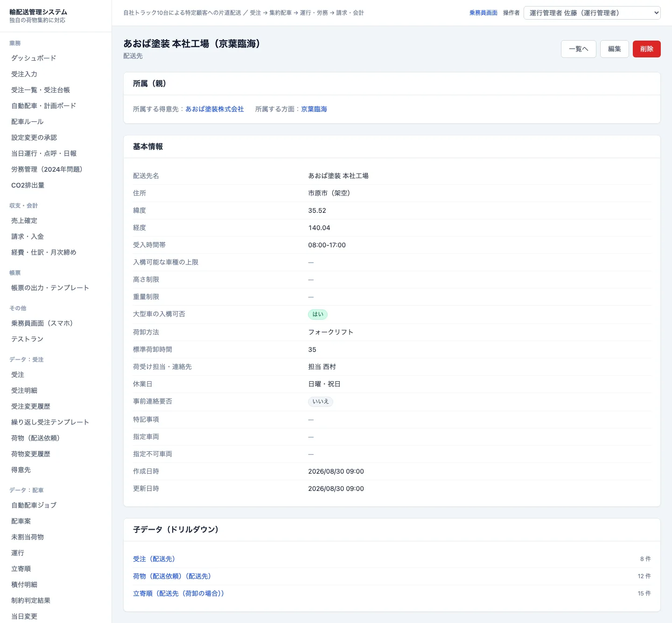Open 立寄順（配送先（荷卸の場合）） drilldown link

click(x=178, y=594)
